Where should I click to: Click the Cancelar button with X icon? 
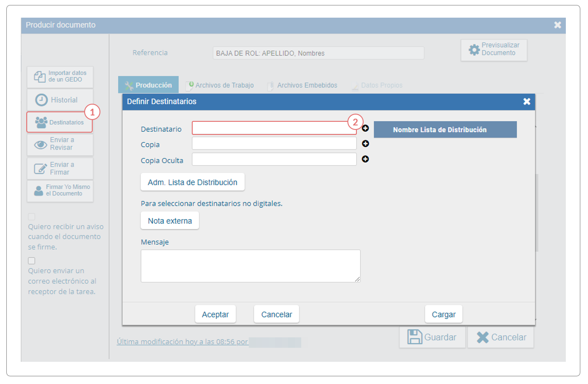tap(501, 337)
